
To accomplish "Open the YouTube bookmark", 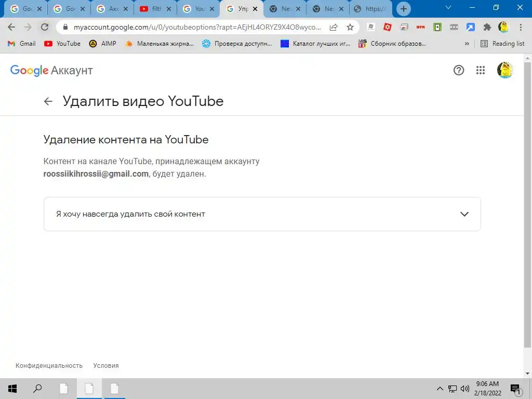I will [62, 44].
